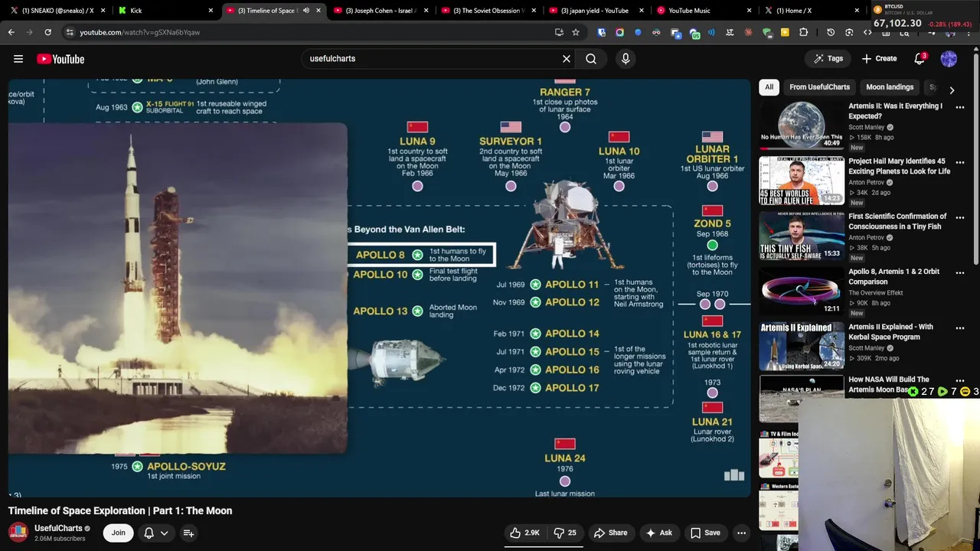The image size is (980, 551).
Task: Open the account avatar menu
Action: [x=949, y=59]
